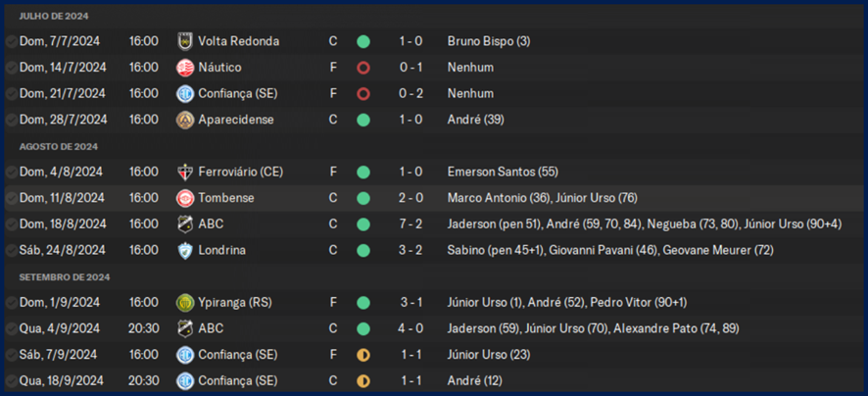The image size is (868, 396).
Task: Click the Londrina team name
Action: [x=221, y=250]
